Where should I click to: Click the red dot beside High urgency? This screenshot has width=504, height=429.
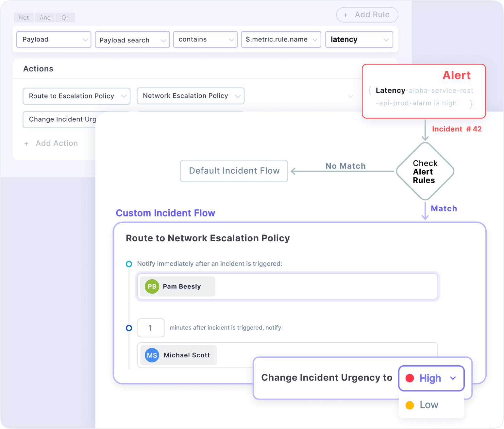click(x=410, y=378)
